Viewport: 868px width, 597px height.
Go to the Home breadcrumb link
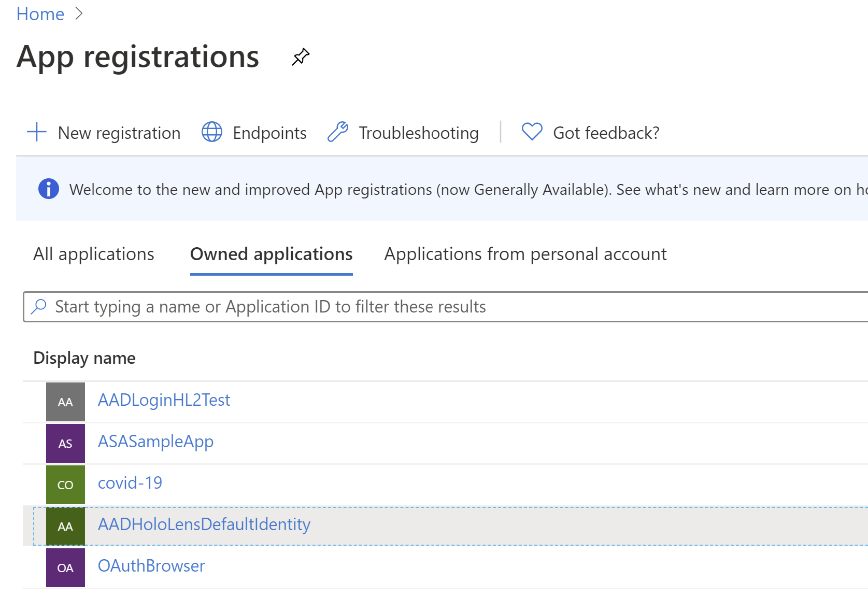click(40, 14)
